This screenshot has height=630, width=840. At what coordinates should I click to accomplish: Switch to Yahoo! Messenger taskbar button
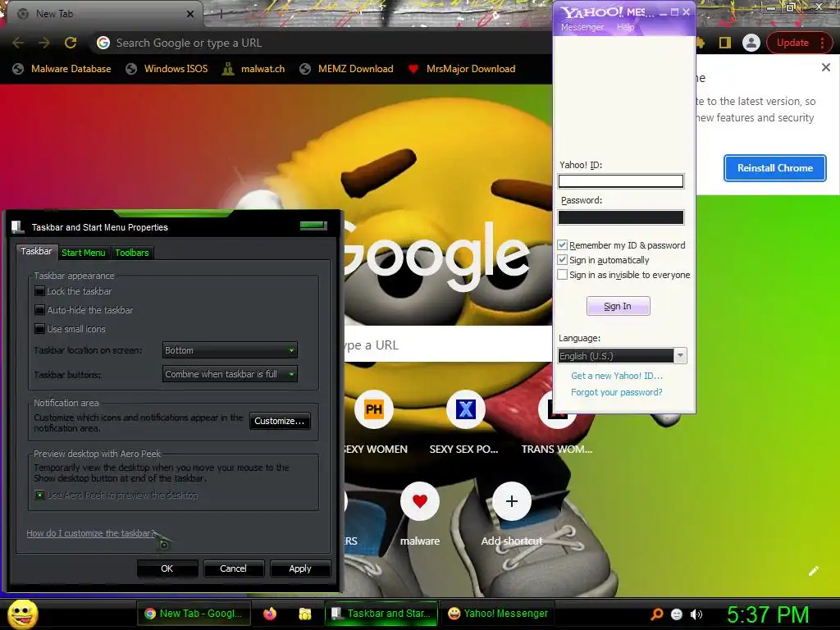(x=498, y=614)
